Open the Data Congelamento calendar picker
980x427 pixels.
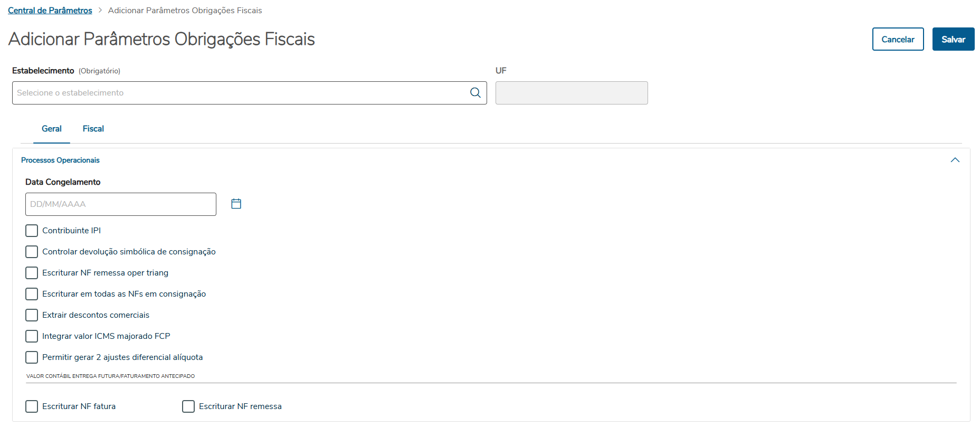click(236, 204)
